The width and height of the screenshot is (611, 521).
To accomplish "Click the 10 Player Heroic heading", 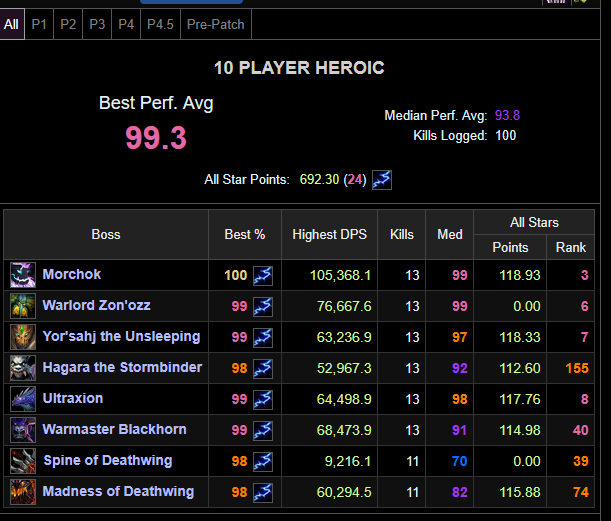I will coord(299,68).
